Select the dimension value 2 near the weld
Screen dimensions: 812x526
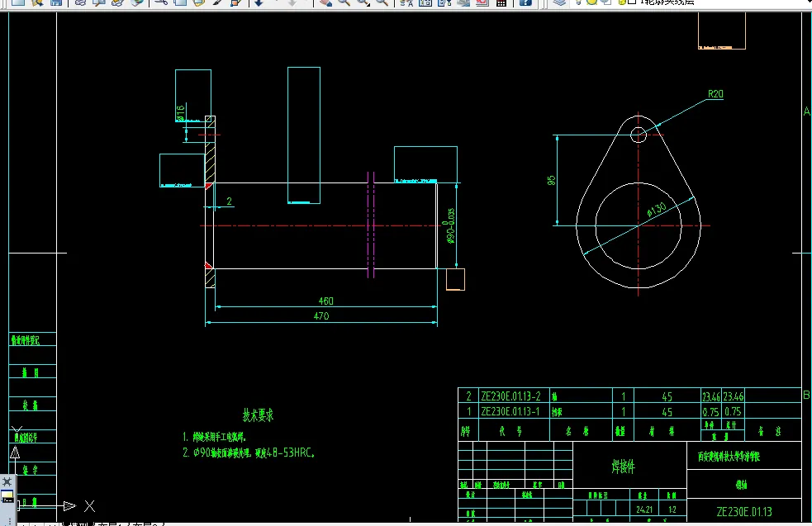[229, 201]
